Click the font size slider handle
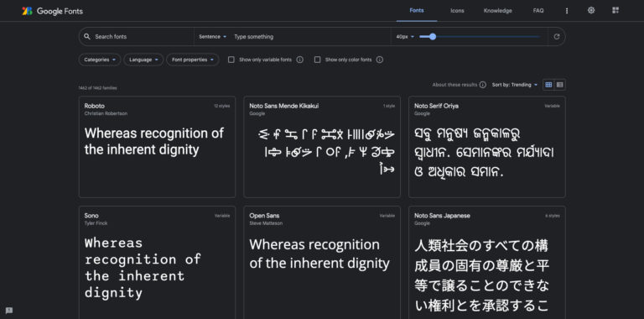The width and height of the screenshot is (644, 319). point(433,37)
